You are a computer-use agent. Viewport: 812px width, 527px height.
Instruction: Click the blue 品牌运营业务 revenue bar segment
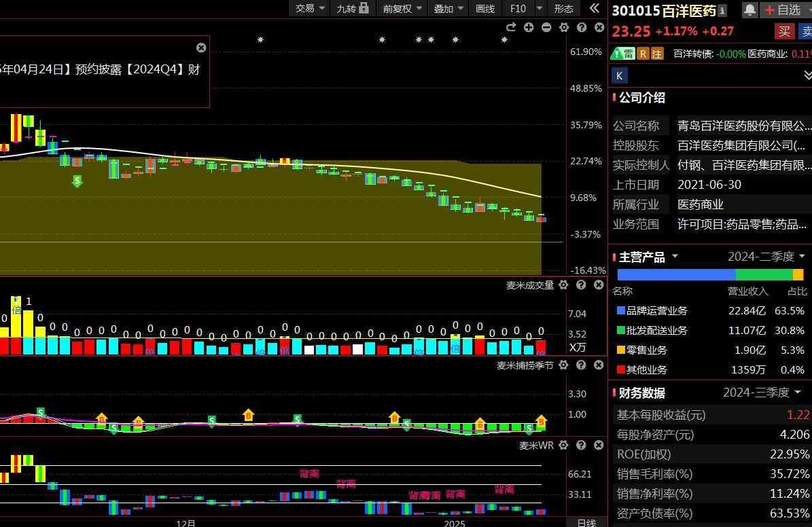(676, 274)
